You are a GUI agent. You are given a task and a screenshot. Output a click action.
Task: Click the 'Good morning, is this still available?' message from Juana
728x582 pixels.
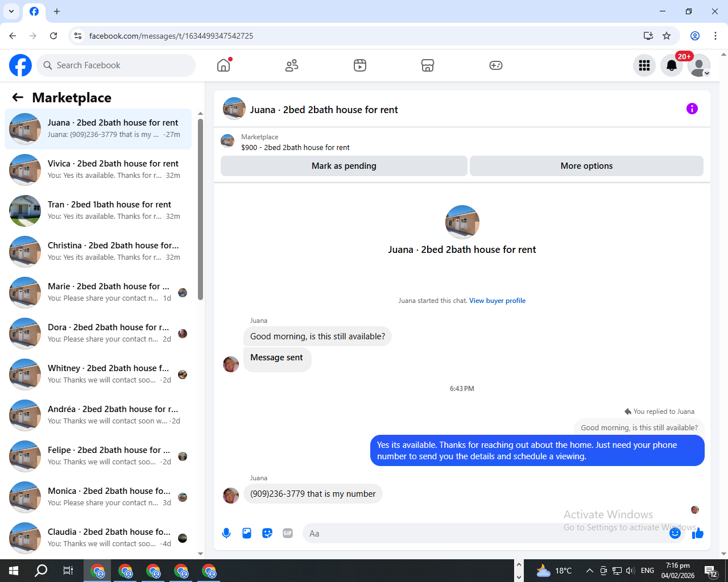317,336
